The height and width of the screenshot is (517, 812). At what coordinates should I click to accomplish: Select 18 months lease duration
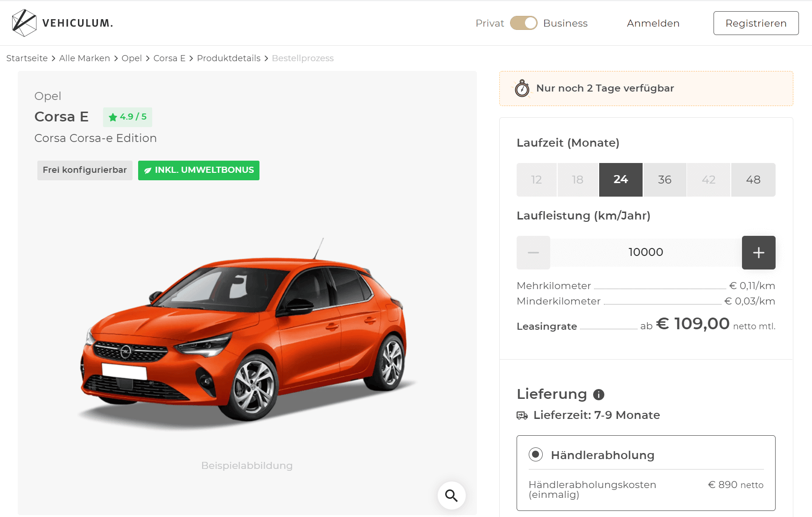[578, 180]
